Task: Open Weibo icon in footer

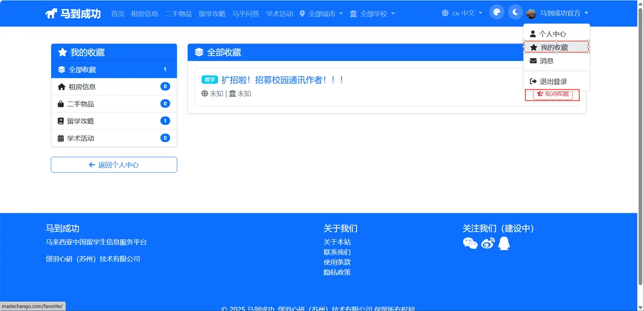Action: pyautogui.click(x=487, y=243)
